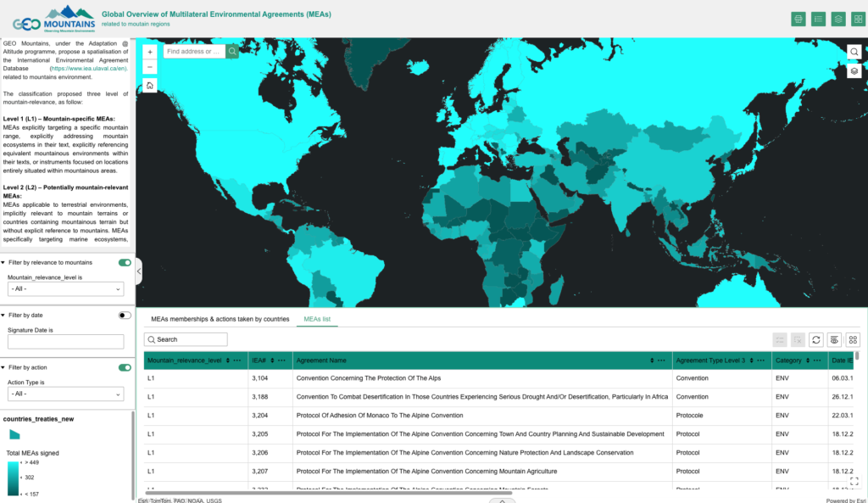
Task: Open the map layers button on map
Action: coord(854,71)
